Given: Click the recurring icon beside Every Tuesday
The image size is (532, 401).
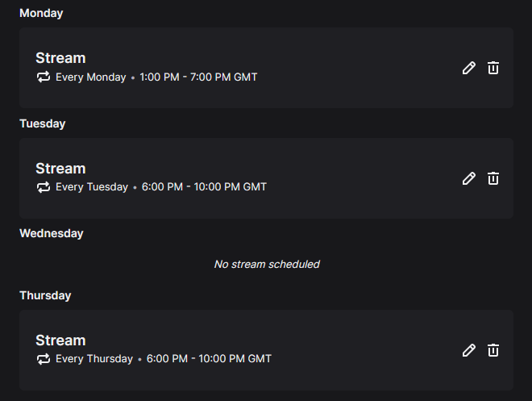Looking at the screenshot, I should [44, 187].
